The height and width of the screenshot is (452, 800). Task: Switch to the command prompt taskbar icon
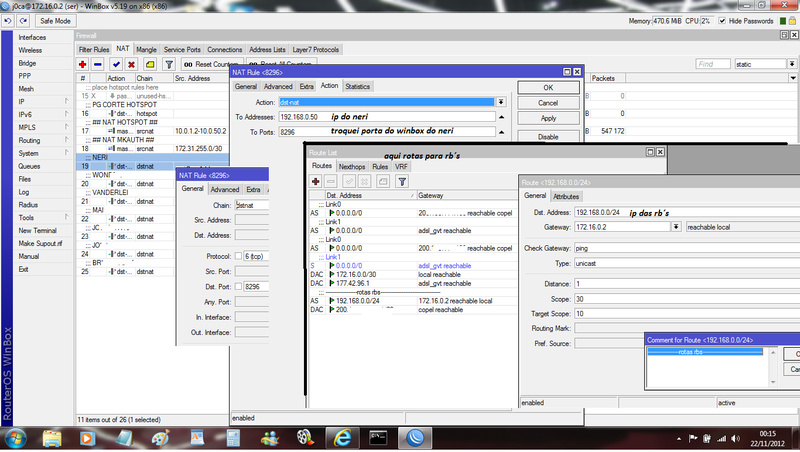point(378,438)
